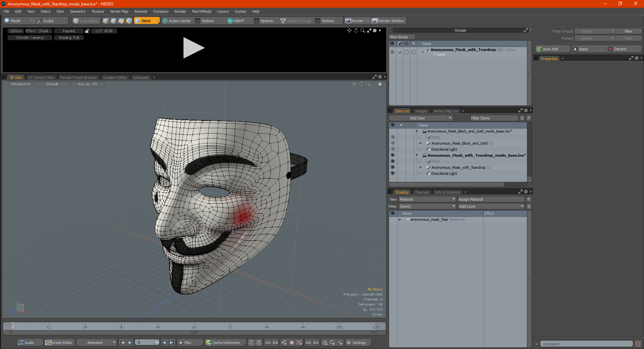The width and height of the screenshot is (644, 349).
Task: Toggle visibility of last Directional Light
Action: pos(393,173)
